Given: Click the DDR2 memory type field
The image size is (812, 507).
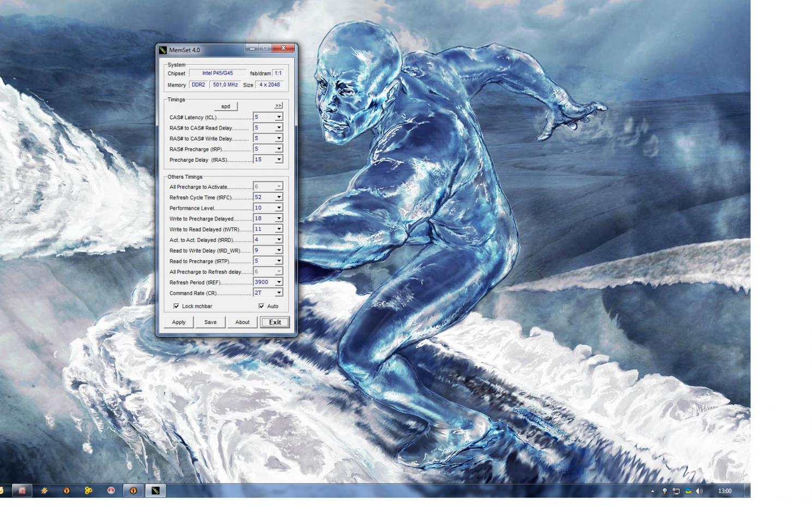Looking at the screenshot, I should [198, 85].
